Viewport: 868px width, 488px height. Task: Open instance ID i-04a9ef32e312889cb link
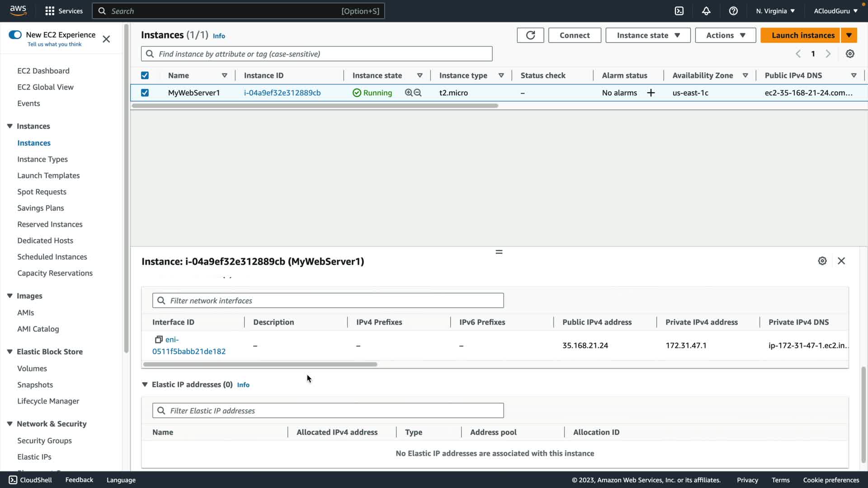pos(282,93)
